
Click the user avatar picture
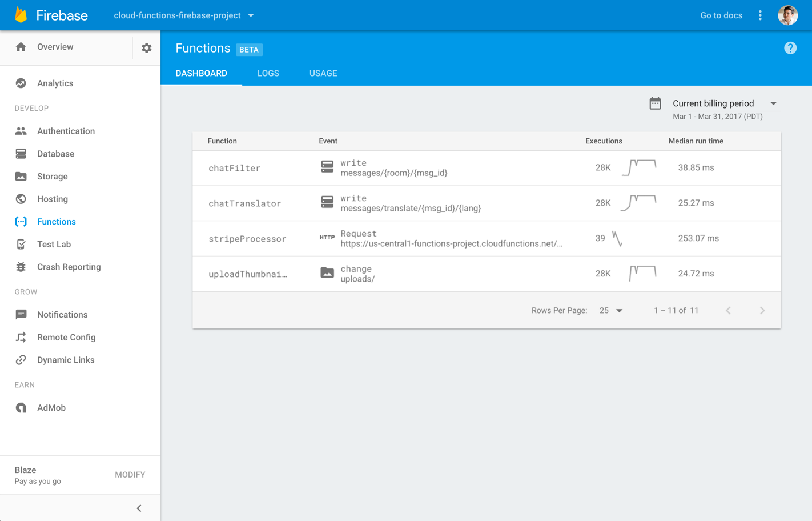788,15
